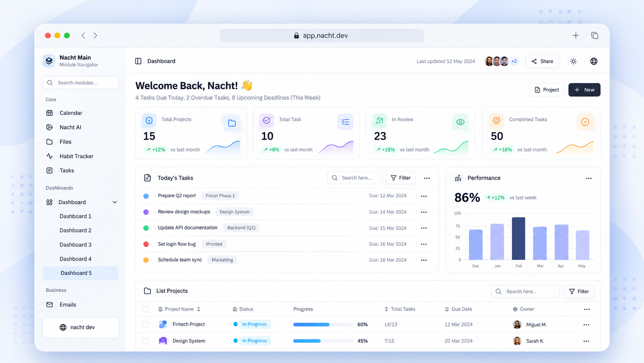The height and width of the screenshot is (363, 644).
Task: Open options for Review design mockups task
Action: point(424,212)
